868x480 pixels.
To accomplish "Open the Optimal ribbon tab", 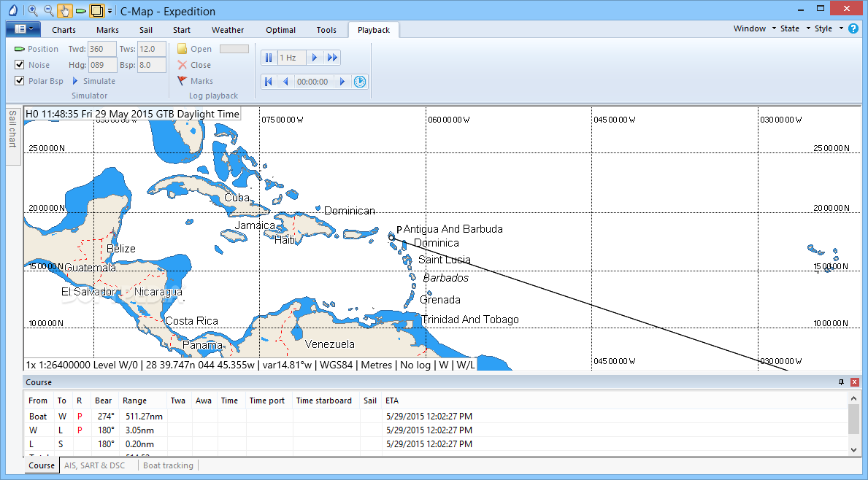I will [x=280, y=30].
